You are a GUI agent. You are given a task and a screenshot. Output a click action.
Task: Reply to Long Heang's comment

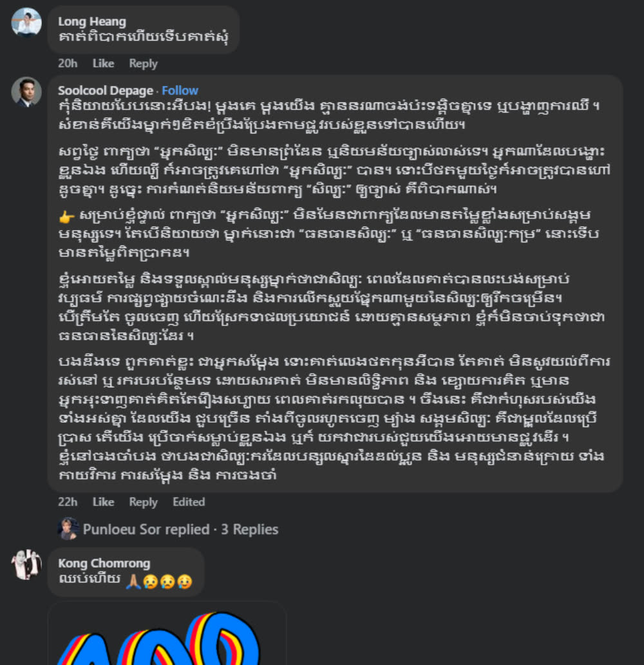144,64
